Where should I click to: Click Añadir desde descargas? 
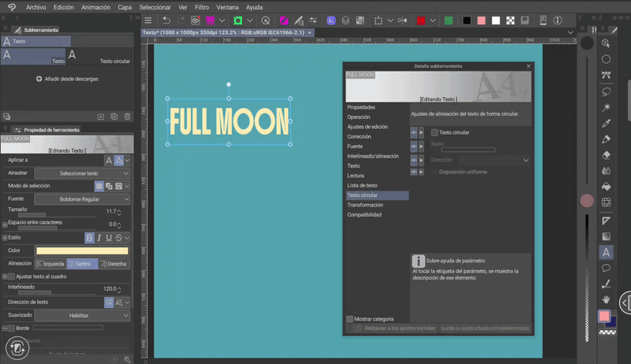(66, 79)
